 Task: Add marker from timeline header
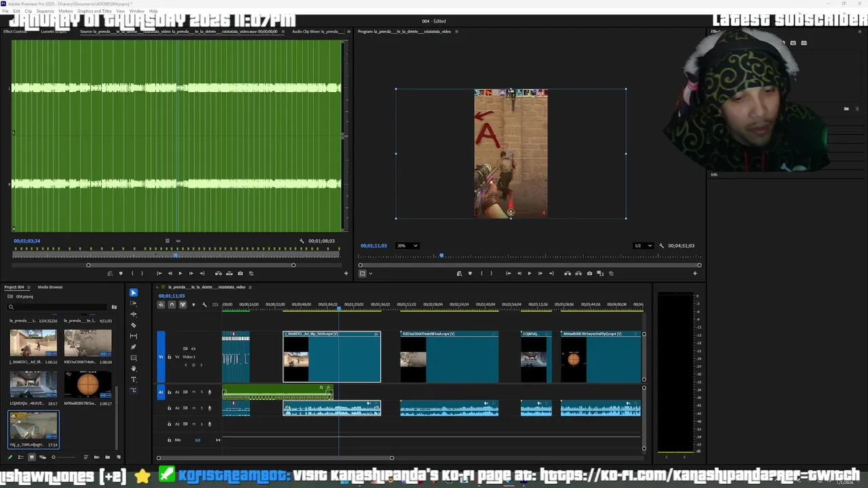tap(193, 304)
